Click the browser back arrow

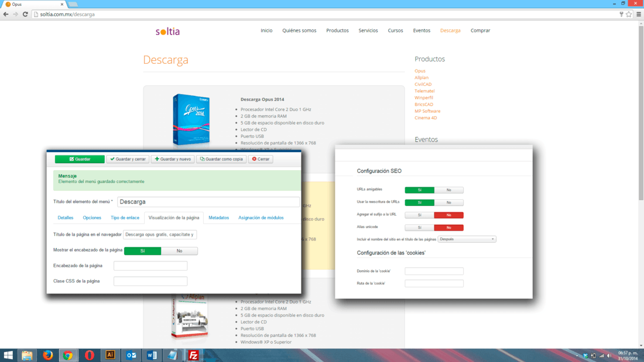(x=6, y=15)
